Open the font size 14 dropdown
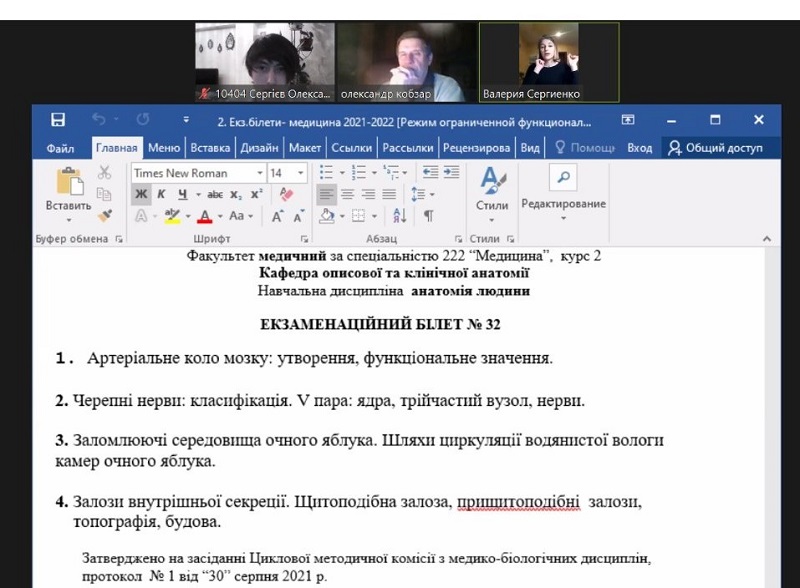This screenshot has height=588, width=800. [286, 173]
